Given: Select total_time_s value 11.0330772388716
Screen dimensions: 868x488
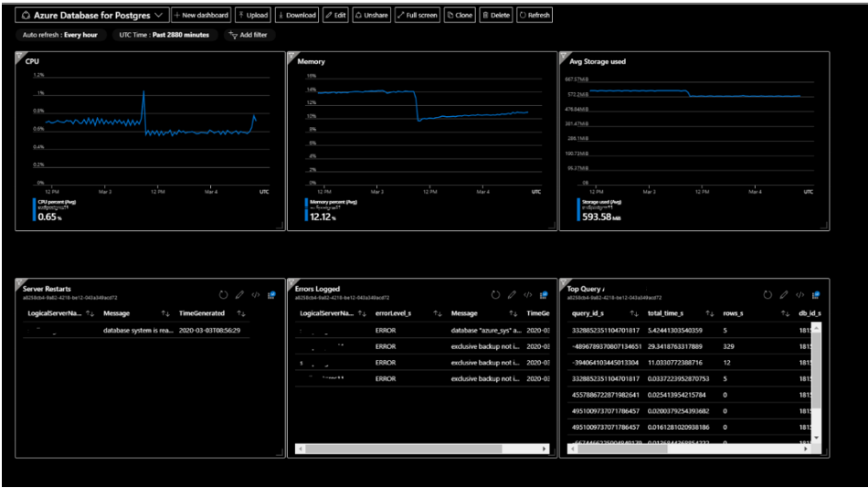Looking at the screenshot, I should coord(675,362).
